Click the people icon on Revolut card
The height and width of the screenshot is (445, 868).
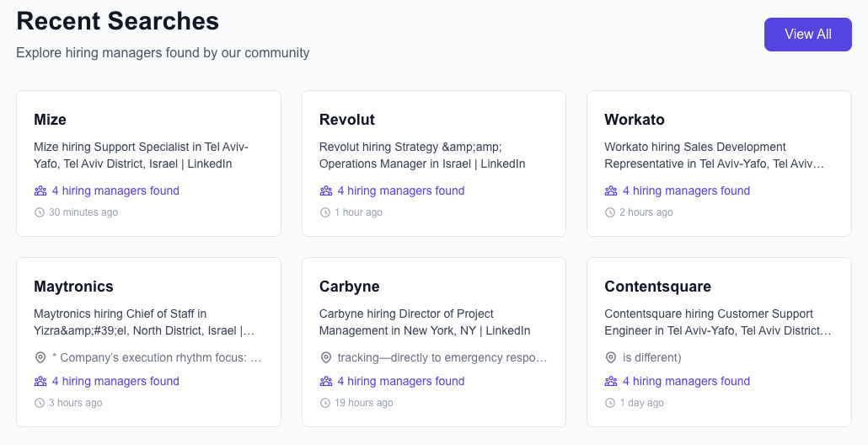coord(326,190)
